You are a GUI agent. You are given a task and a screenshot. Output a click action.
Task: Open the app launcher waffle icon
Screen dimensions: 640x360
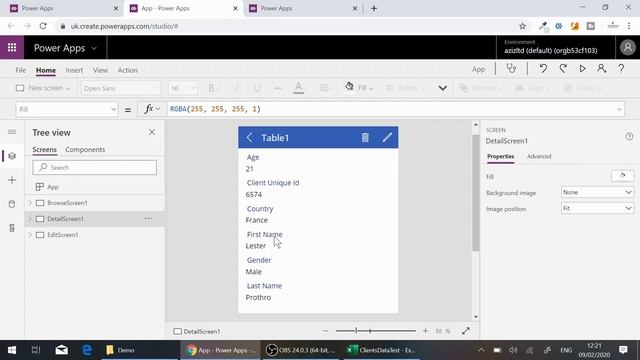click(12, 47)
